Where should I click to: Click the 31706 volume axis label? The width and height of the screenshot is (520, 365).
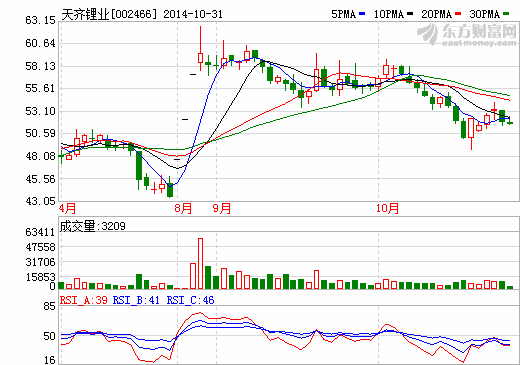pyautogui.click(x=40, y=262)
